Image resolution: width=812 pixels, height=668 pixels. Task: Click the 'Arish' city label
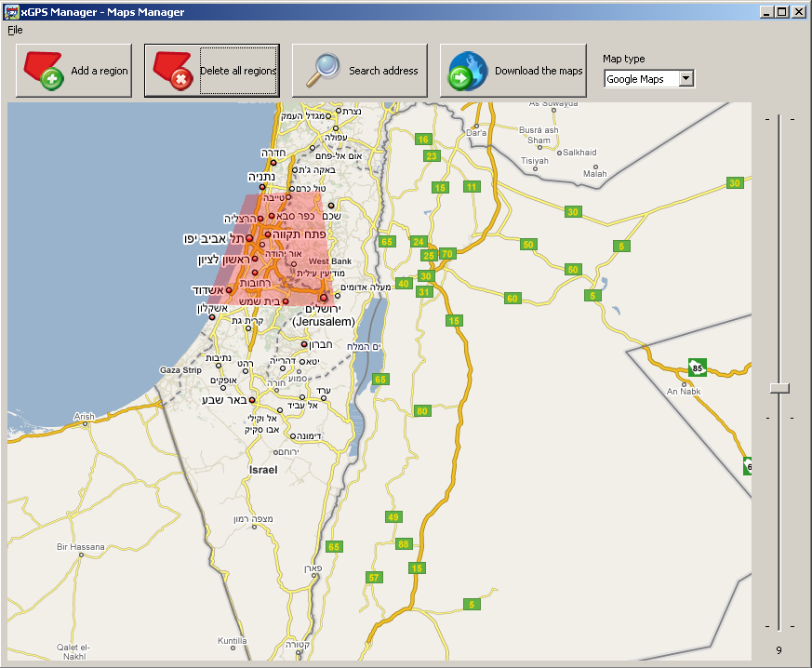pyautogui.click(x=84, y=416)
